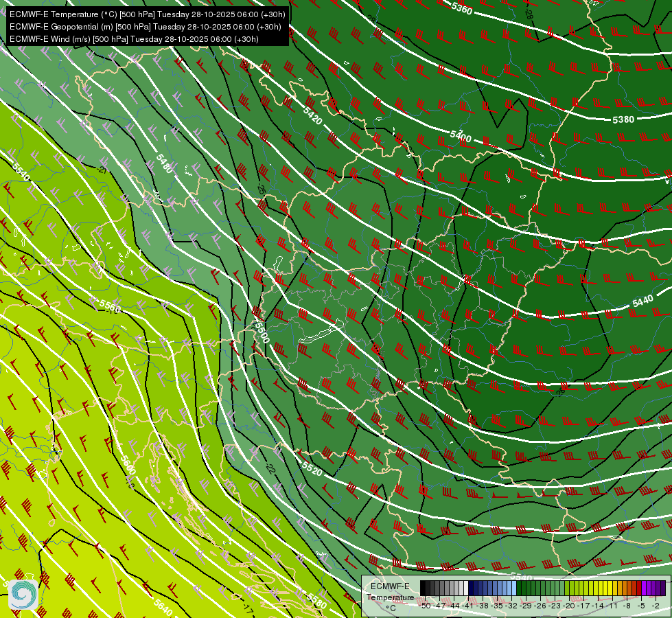The width and height of the screenshot is (672, 618).
Task: Click the swirl logo icon
Action: [23, 595]
